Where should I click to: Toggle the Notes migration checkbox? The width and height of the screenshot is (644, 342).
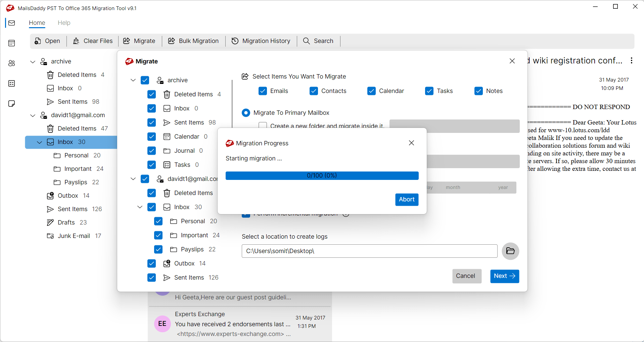478,91
